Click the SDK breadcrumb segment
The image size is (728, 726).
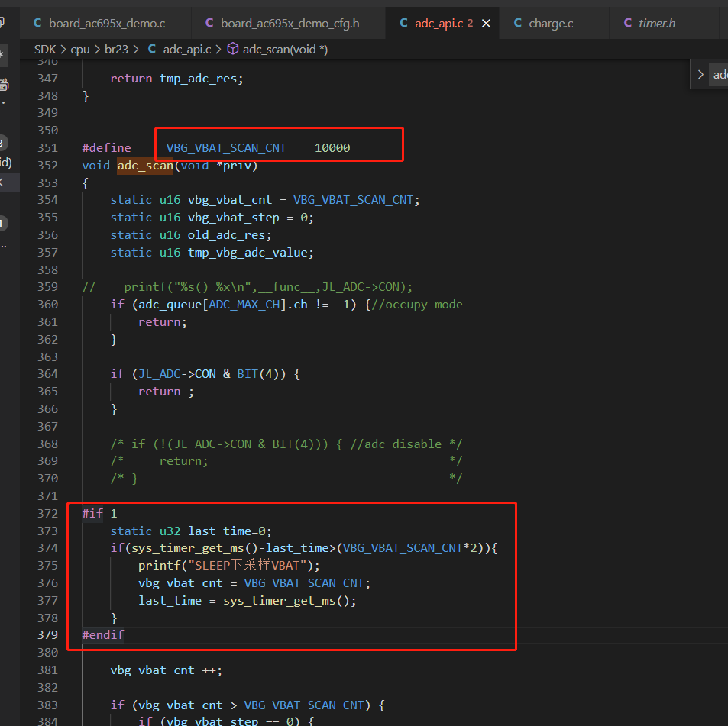pyautogui.click(x=45, y=49)
